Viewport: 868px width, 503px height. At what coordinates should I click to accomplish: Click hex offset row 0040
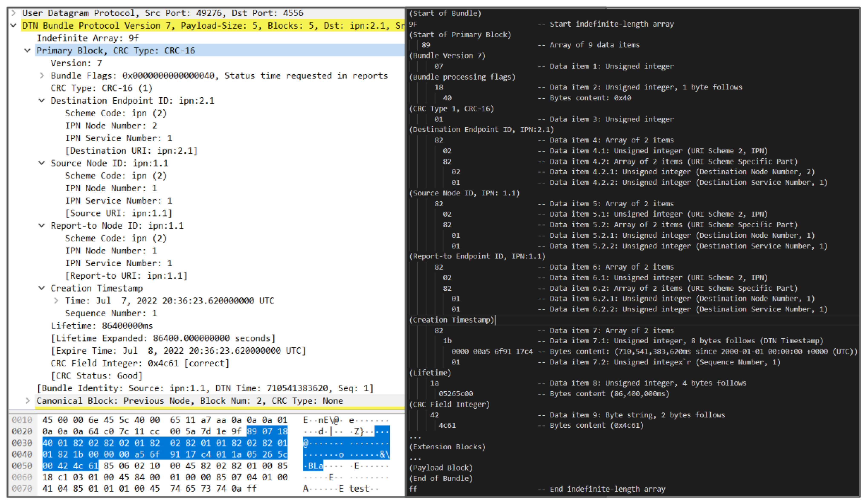point(22,454)
